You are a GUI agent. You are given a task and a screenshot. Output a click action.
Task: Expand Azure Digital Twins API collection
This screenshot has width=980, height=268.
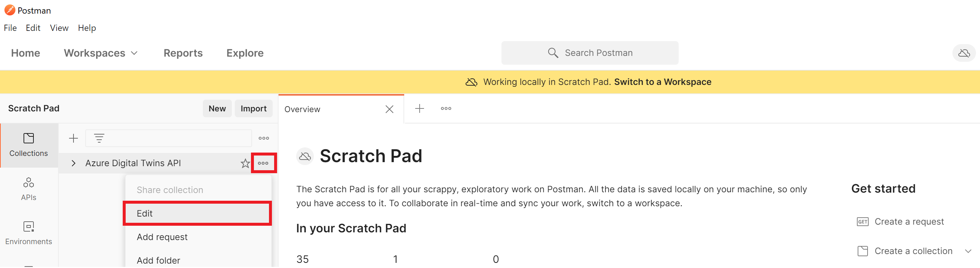pyautogui.click(x=73, y=163)
